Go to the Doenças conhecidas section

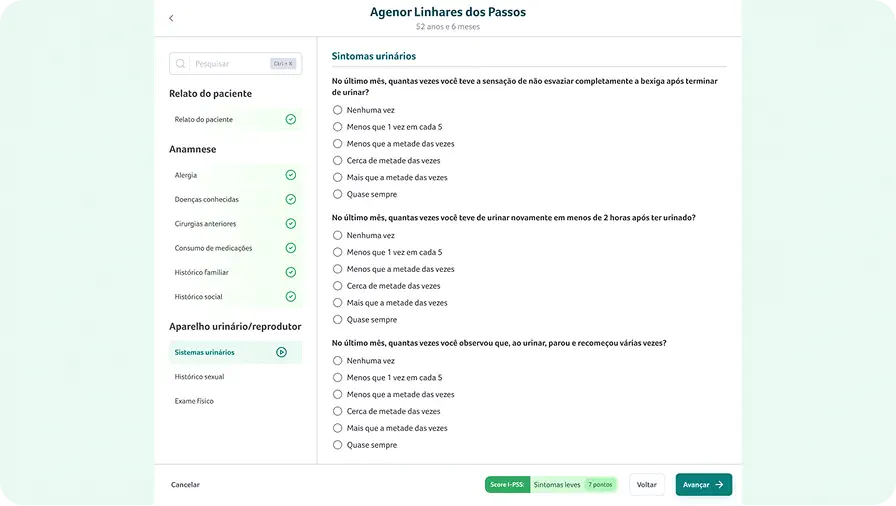tap(206, 199)
